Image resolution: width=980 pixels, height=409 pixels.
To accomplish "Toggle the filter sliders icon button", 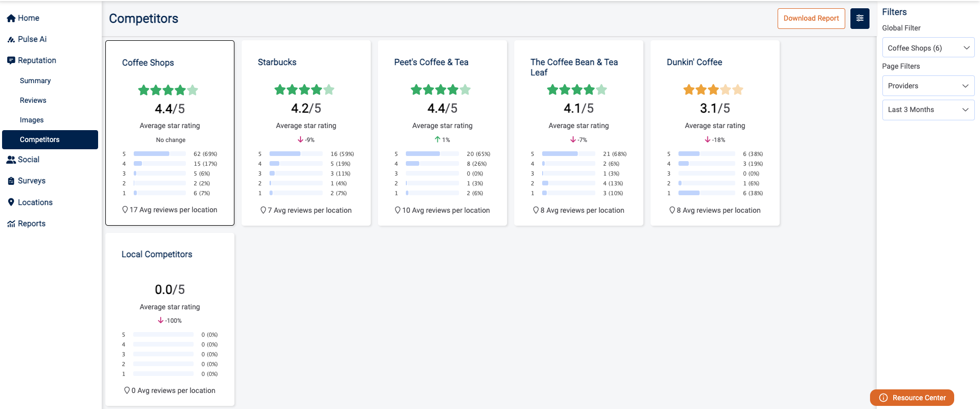I will pyautogui.click(x=860, y=19).
